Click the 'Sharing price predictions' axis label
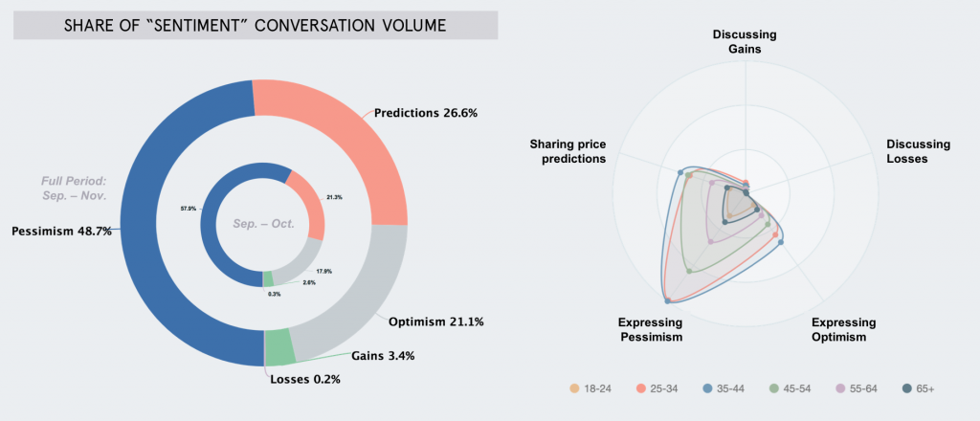The width and height of the screenshot is (980, 421). tap(568, 151)
